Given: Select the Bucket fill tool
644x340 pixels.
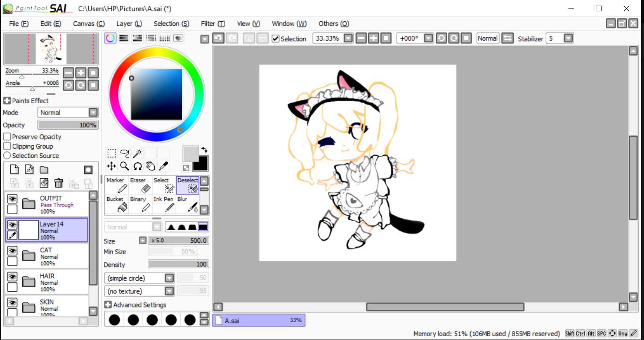Looking at the screenshot, I should 117,205.
